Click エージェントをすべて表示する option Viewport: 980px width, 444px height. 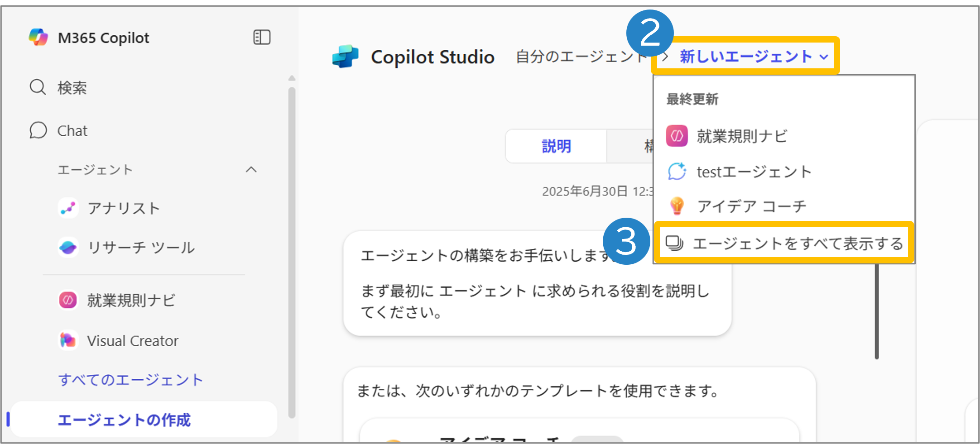point(784,243)
